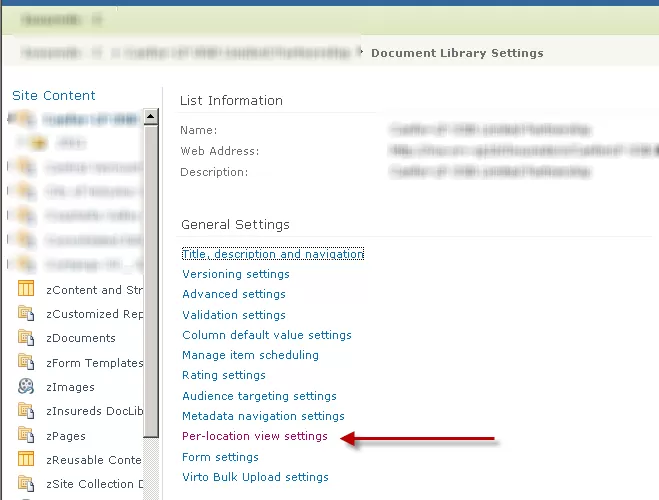Select zDocuments in Site Content tree
This screenshot has height=500, width=659.
tap(81, 338)
